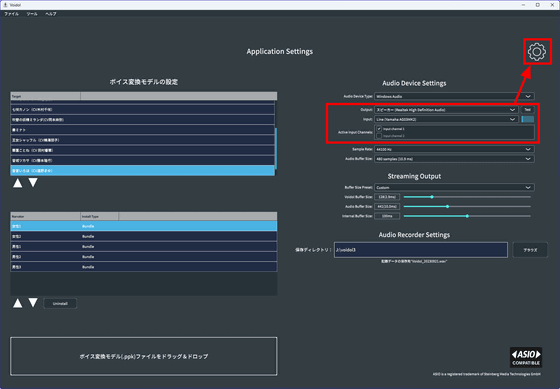Select narrator row 男性1
The image size is (560, 389).
[x=144, y=246]
